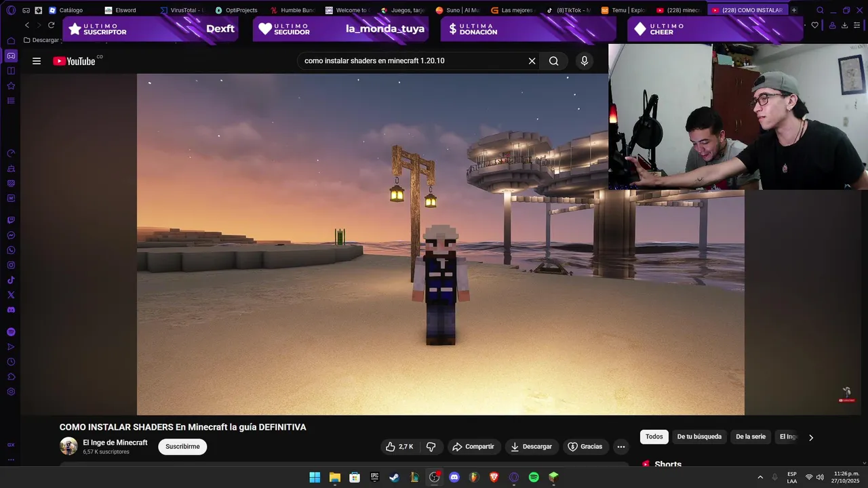
Task: Switch to the Temu browser tab
Action: pyautogui.click(x=623, y=10)
